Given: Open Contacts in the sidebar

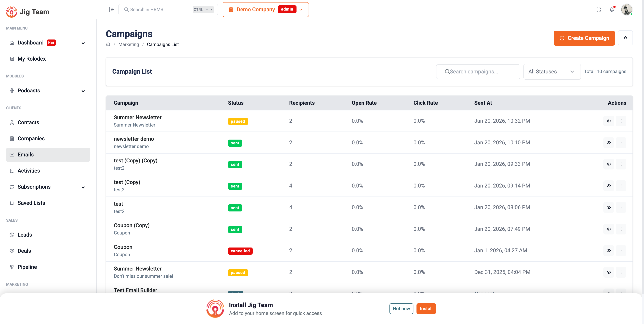Looking at the screenshot, I should [x=28, y=122].
